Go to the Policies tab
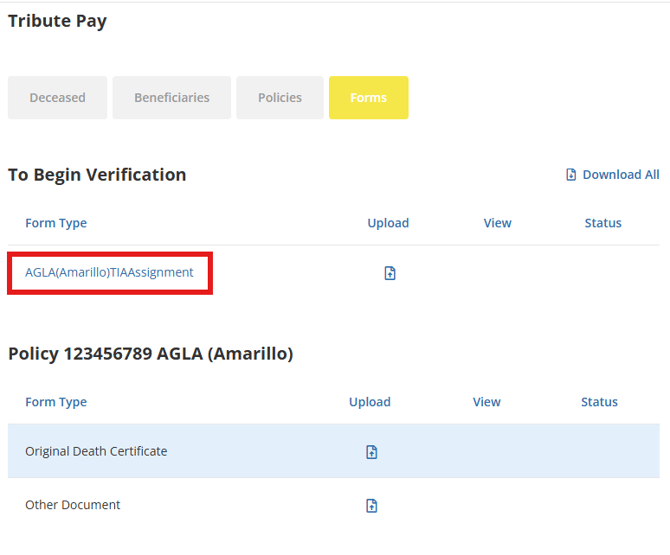This screenshot has height=555, width=670. tap(280, 98)
